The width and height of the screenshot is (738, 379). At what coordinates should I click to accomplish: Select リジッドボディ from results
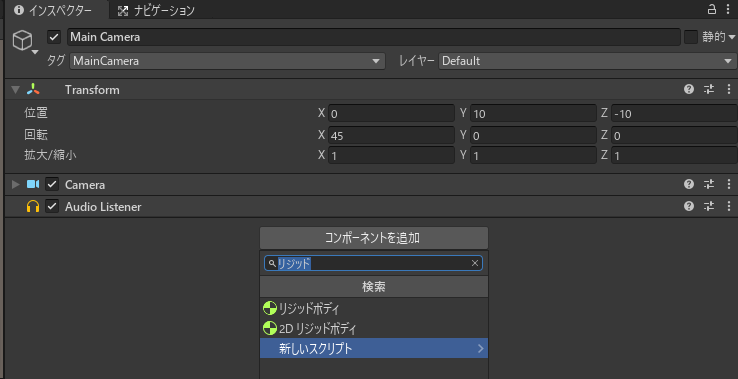(374, 309)
